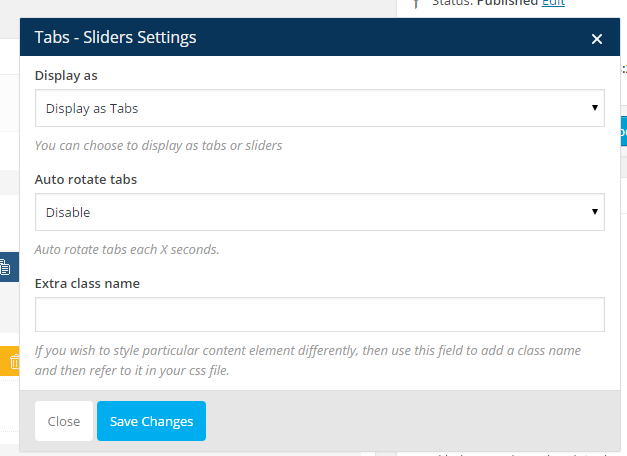Image resolution: width=627 pixels, height=456 pixels.
Task: Click the css class name help description
Action: click(x=308, y=360)
